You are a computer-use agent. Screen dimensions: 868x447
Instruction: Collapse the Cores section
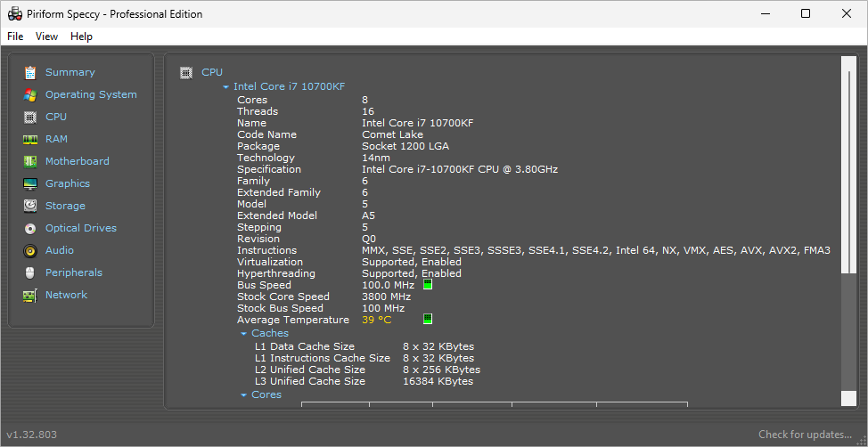click(244, 395)
